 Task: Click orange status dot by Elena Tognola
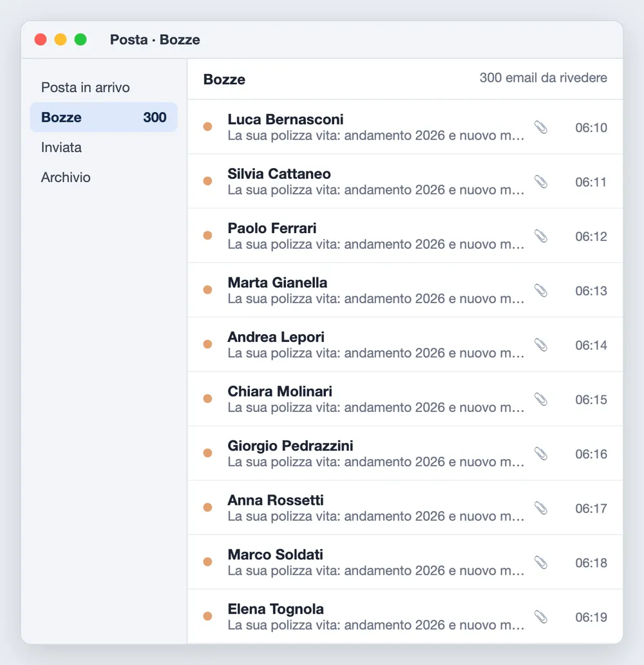pyautogui.click(x=207, y=616)
